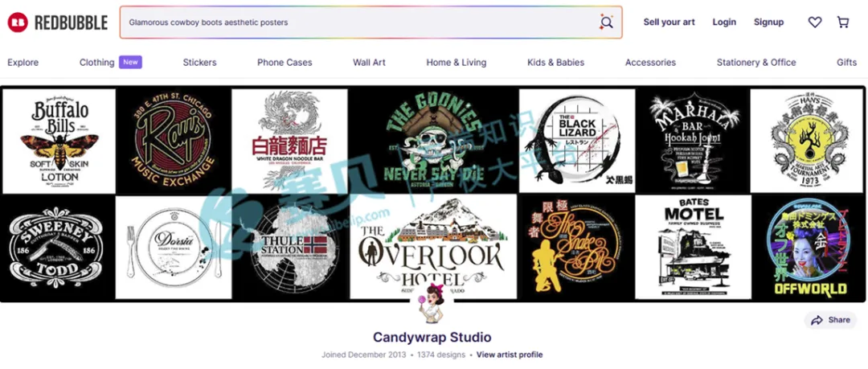Open Sell your art link
Screen dimensions: 868x369
[669, 23]
